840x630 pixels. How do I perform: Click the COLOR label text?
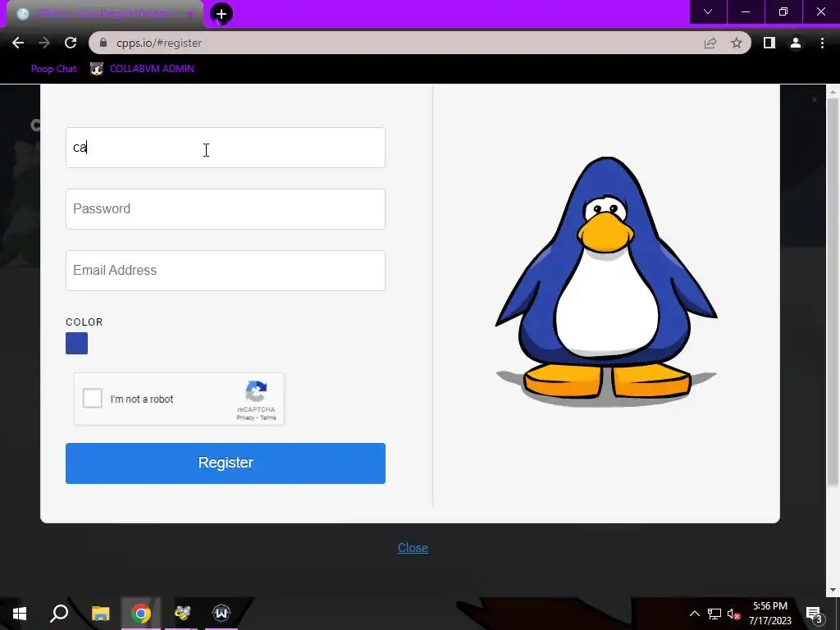pos(84,322)
